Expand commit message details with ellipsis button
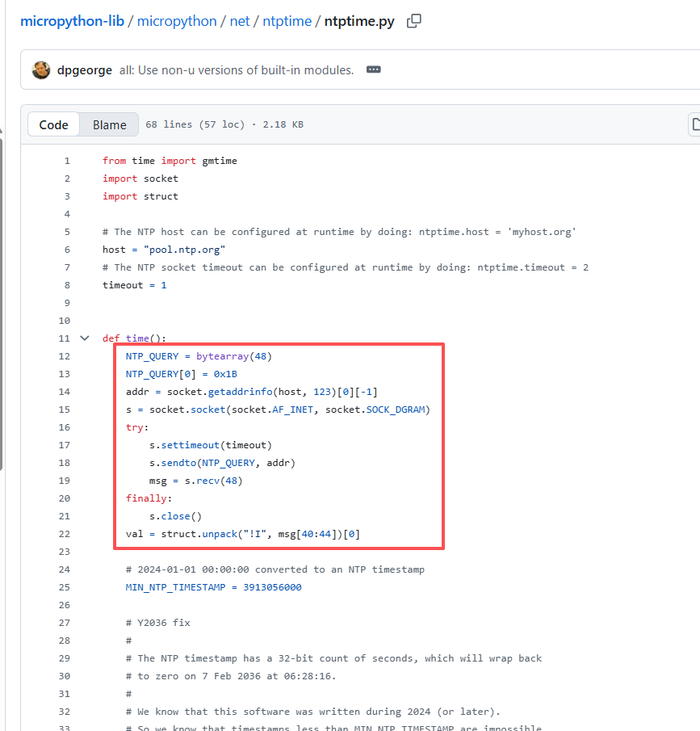This screenshot has width=700, height=731. (373, 70)
